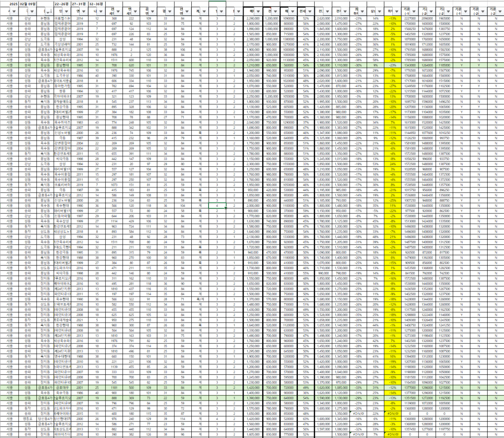Screen dimensions: 504x438
Task: Click the price cell showing 2,300,000
Action: [253, 164]
